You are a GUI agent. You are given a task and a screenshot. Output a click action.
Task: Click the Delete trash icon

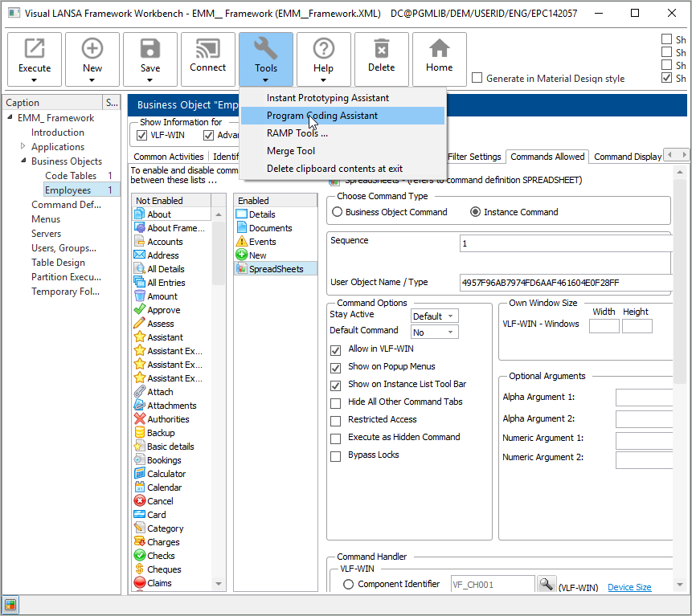point(382,50)
